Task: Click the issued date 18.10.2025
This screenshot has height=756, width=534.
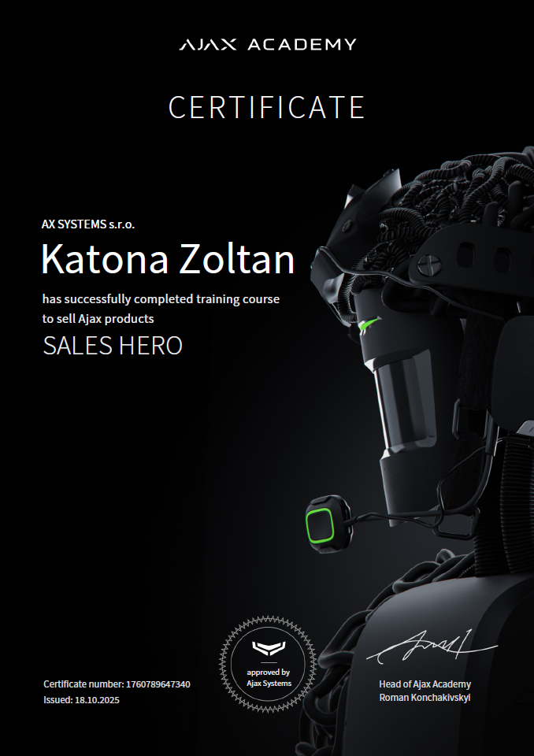Action: coord(97,700)
